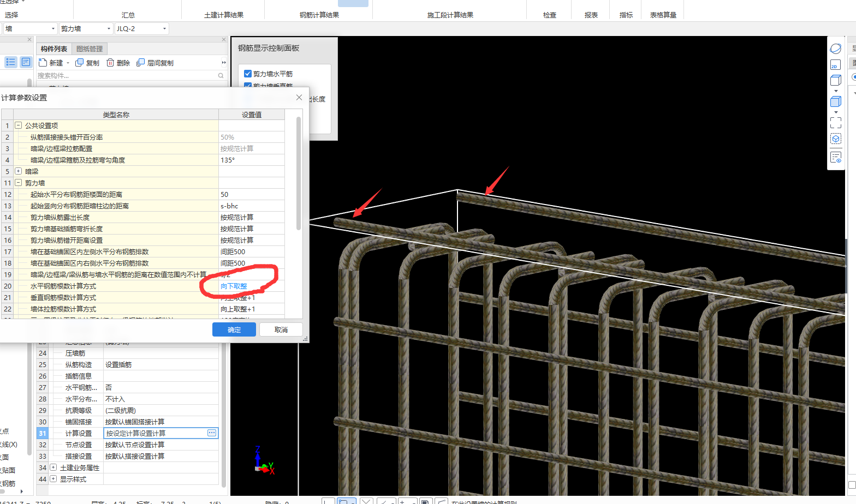Click the search magnifier in component search
Screen dimensions: 856x504
[x=221, y=76]
